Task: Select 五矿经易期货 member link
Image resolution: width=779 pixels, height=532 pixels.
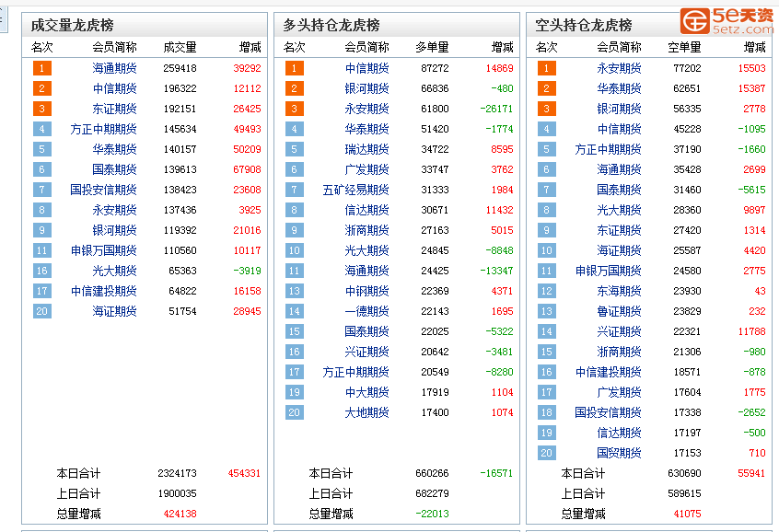Action: point(355,190)
